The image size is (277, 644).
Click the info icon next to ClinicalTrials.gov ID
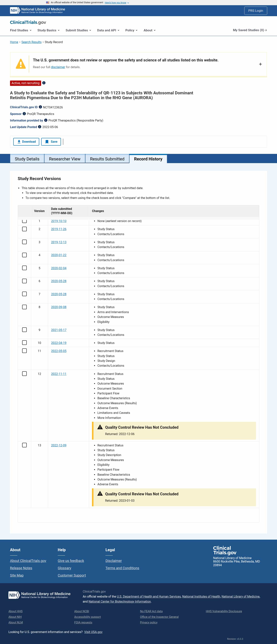pyautogui.click(x=40, y=107)
